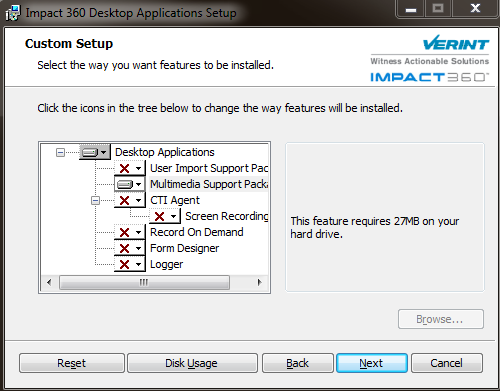Click the feature tree's right scroll arrow

pyautogui.click(x=260, y=282)
